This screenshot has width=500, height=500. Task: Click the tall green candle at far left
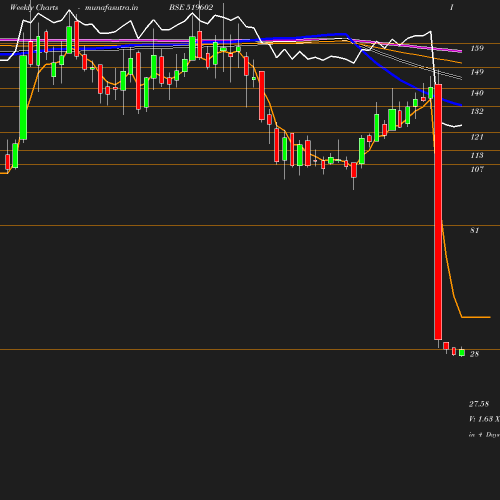point(23,97)
